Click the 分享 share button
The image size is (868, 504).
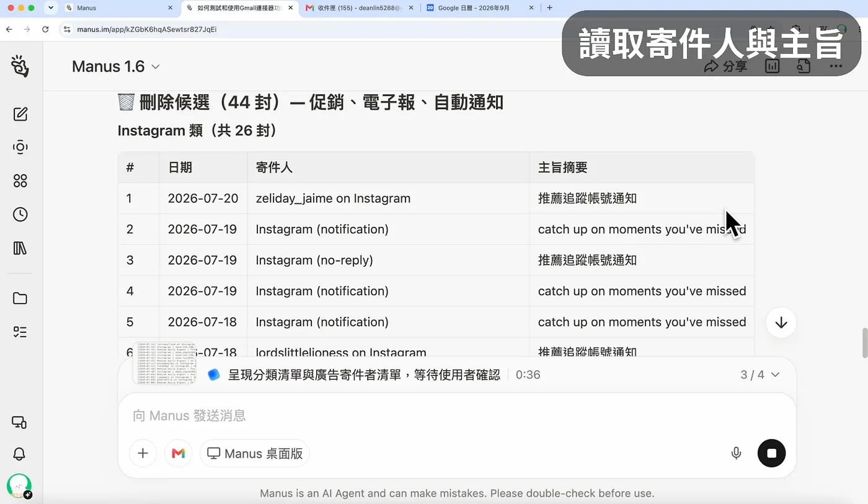pyautogui.click(x=725, y=66)
